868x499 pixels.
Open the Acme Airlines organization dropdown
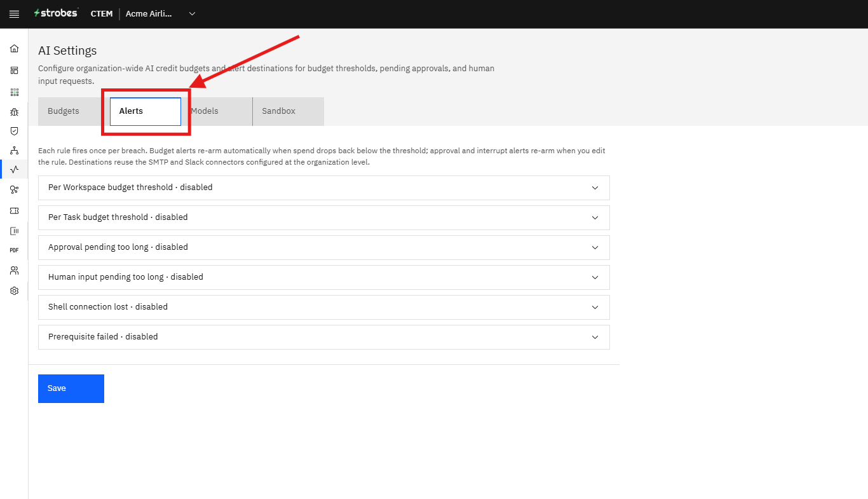point(160,14)
